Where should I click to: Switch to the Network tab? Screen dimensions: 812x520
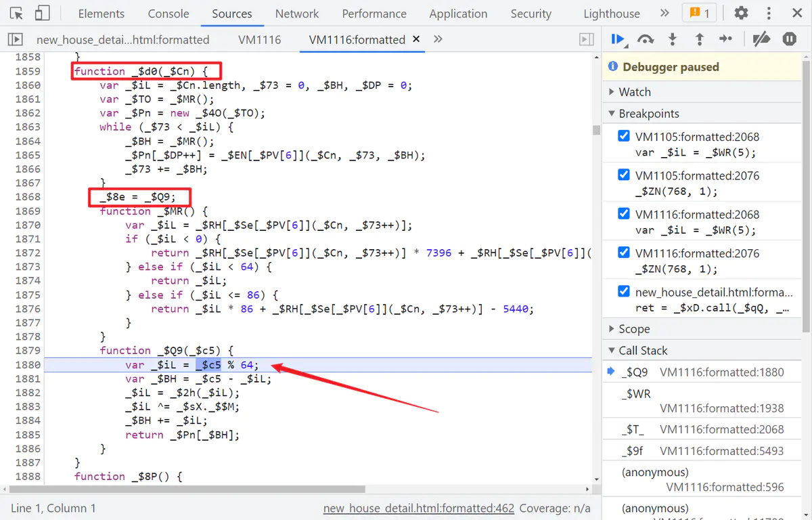point(296,14)
